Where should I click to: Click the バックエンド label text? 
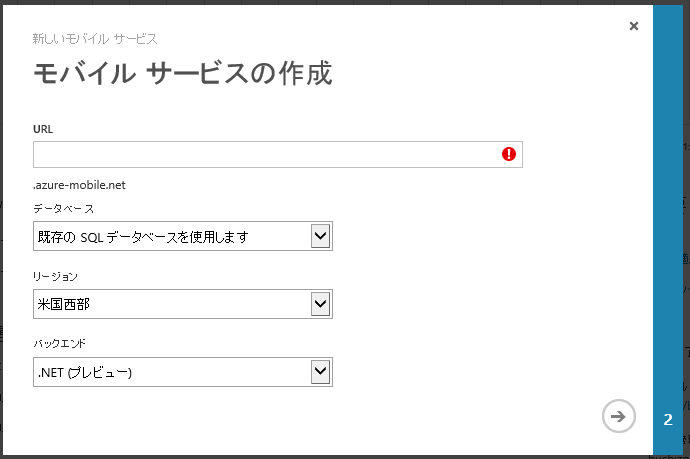point(60,343)
